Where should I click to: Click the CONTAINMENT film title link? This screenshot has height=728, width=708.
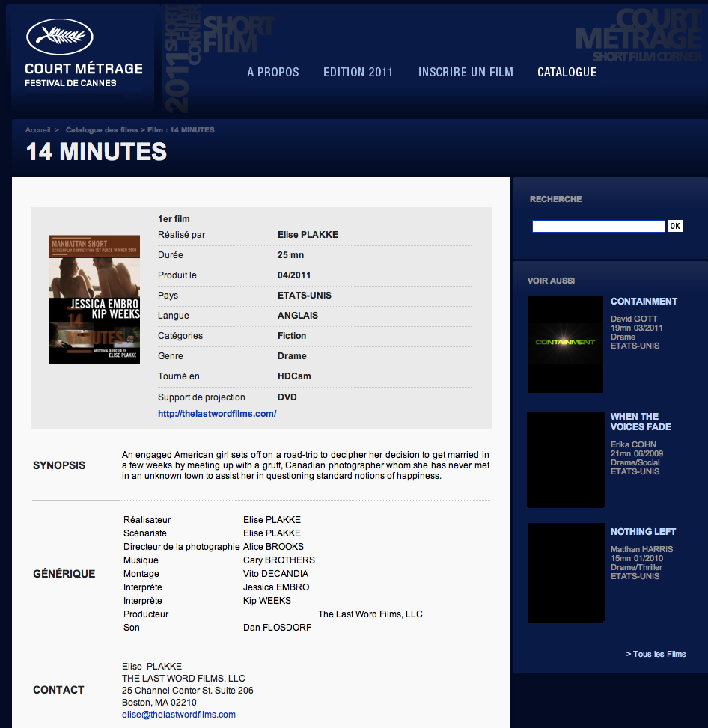point(644,302)
